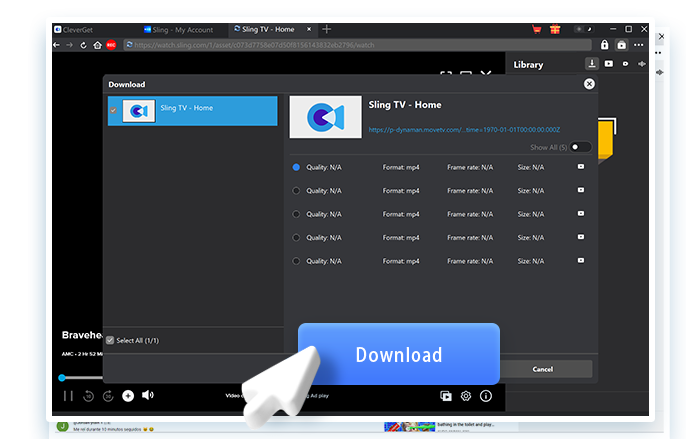Reload the current Sling page
The height and width of the screenshot is (439, 686).
pos(83,45)
